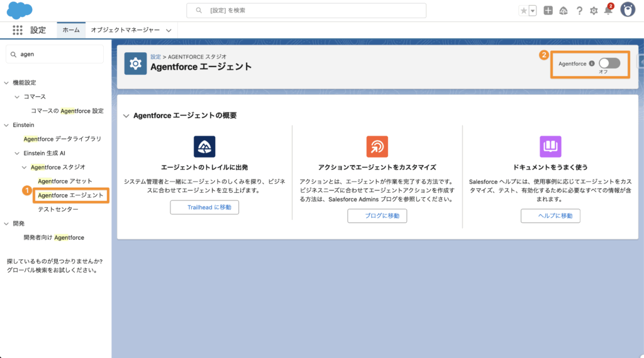Collapse Agentforce エージェントの概要 section
This screenshot has height=358, width=644.
(x=126, y=116)
